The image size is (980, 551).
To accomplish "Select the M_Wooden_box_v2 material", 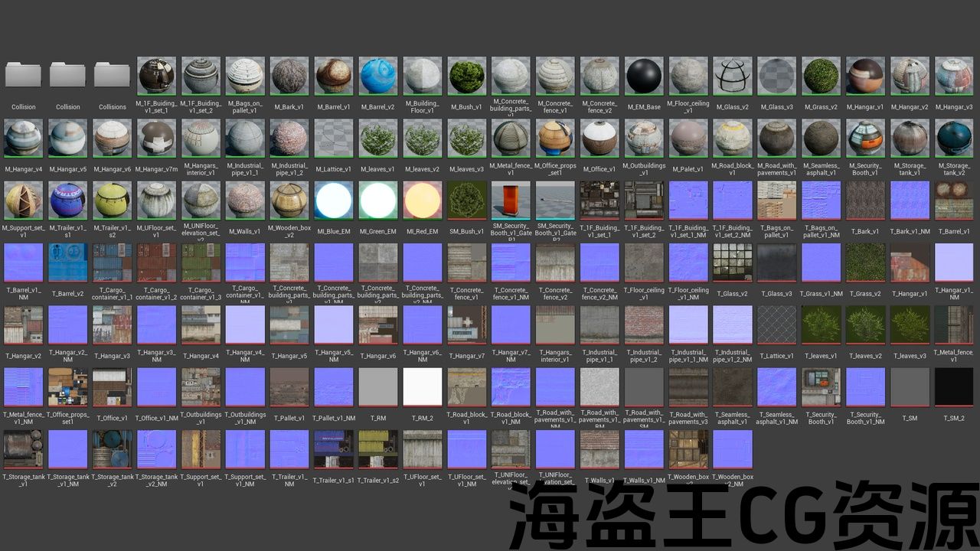I will coord(289,201).
